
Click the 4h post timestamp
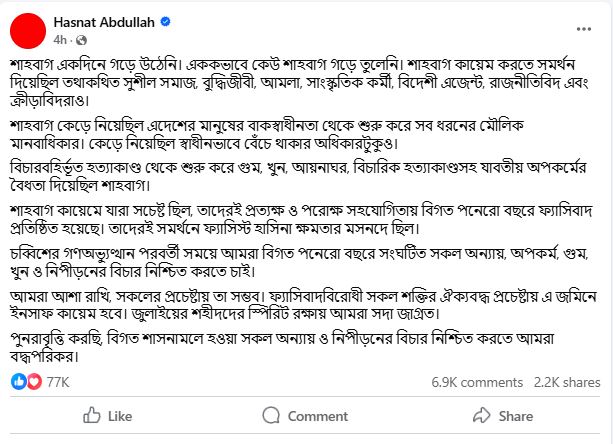point(60,40)
